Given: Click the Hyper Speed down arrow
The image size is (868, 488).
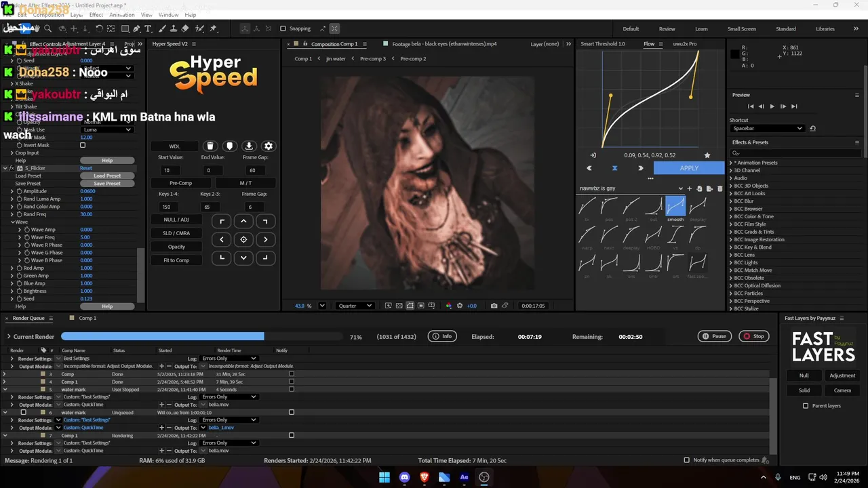Looking at the screenshot, I should pos(243,258).
